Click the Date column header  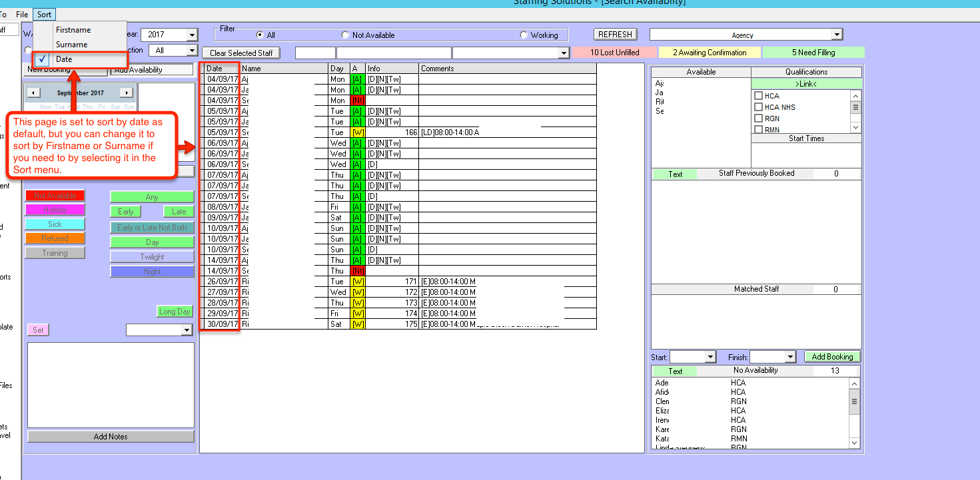[x=221, y=69]
